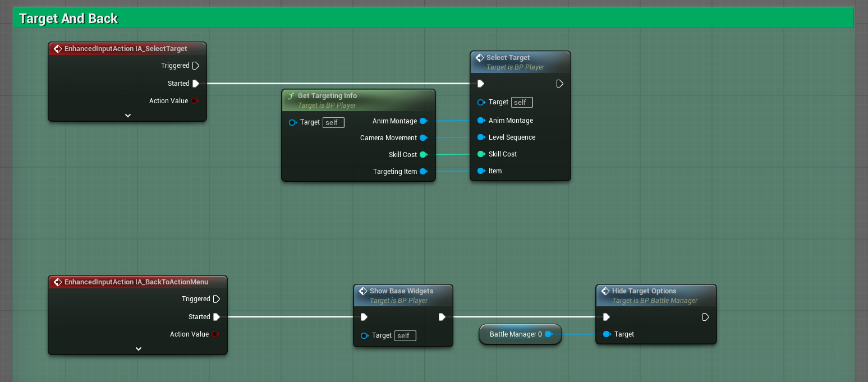Click output exec pin of Hide Target Options
868x382 pixels.
[x=706, y=317]
